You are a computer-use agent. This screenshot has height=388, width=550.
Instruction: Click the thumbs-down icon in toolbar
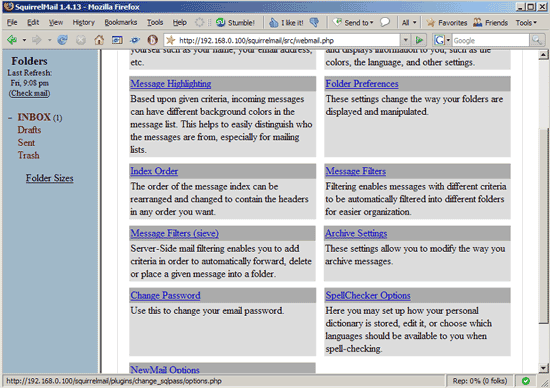314,22
